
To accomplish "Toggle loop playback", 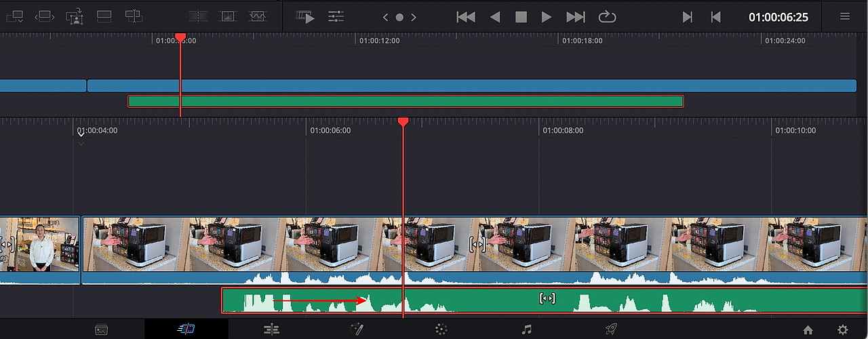I will [x=607, y=17].
